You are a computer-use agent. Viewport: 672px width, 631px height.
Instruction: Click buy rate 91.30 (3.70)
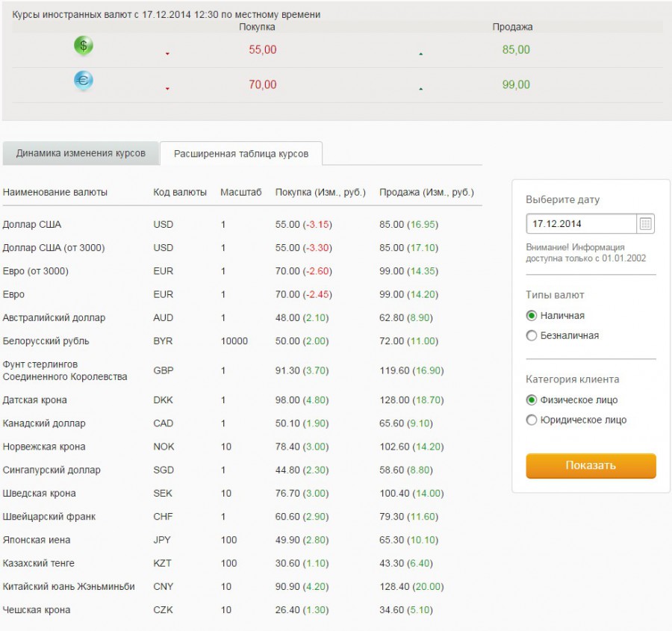click(x=302, y=370)
